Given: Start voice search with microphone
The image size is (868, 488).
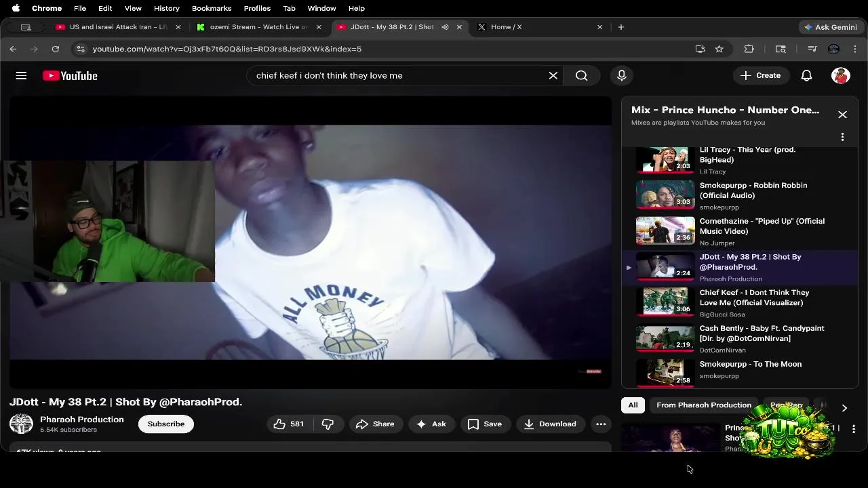Looking at the screenshot, I should click(622, 75).
